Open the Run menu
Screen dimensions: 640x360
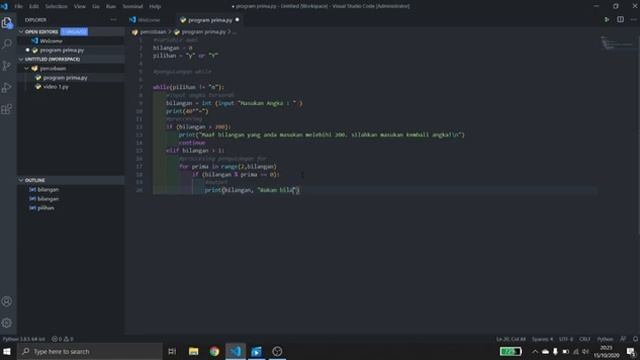pyautogui.click(x=111, y=6)
